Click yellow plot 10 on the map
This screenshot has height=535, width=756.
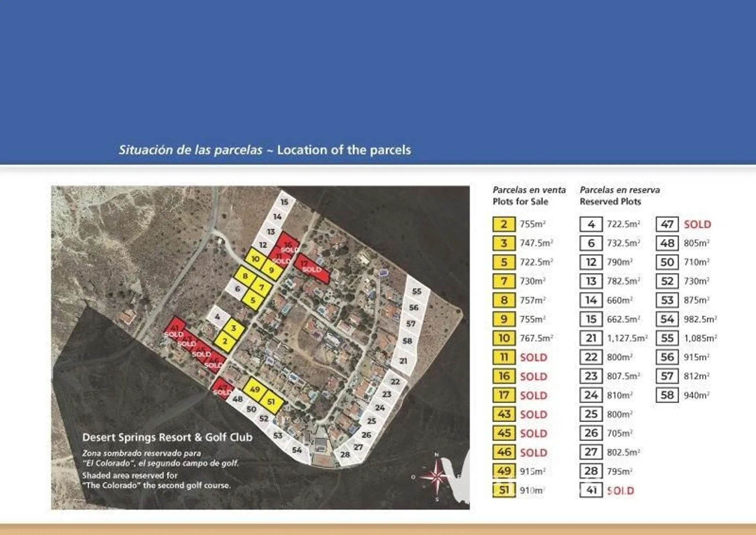point(255,259)
